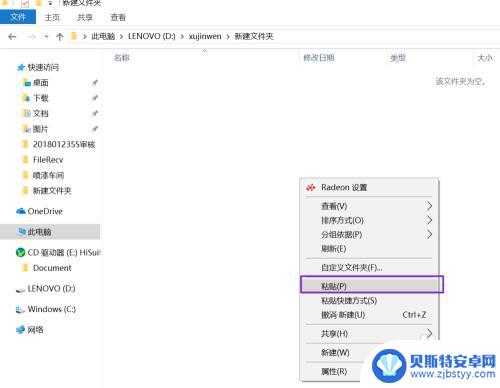This screenshot has height=388, width=500.
Task: Open 共享(H) submenu in context menu
Action: click(369, 333)
